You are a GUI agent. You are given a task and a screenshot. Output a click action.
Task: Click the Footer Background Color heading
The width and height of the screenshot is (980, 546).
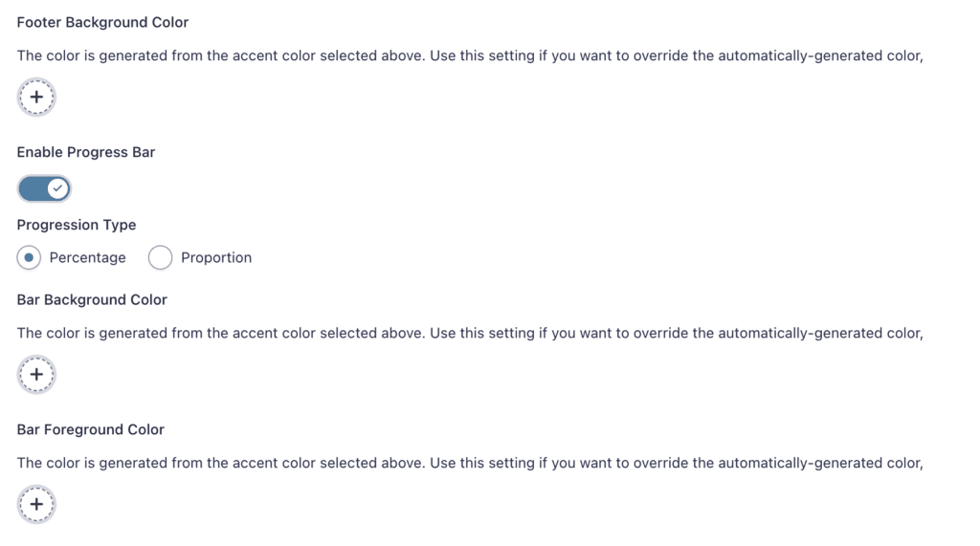coord(102,23)
